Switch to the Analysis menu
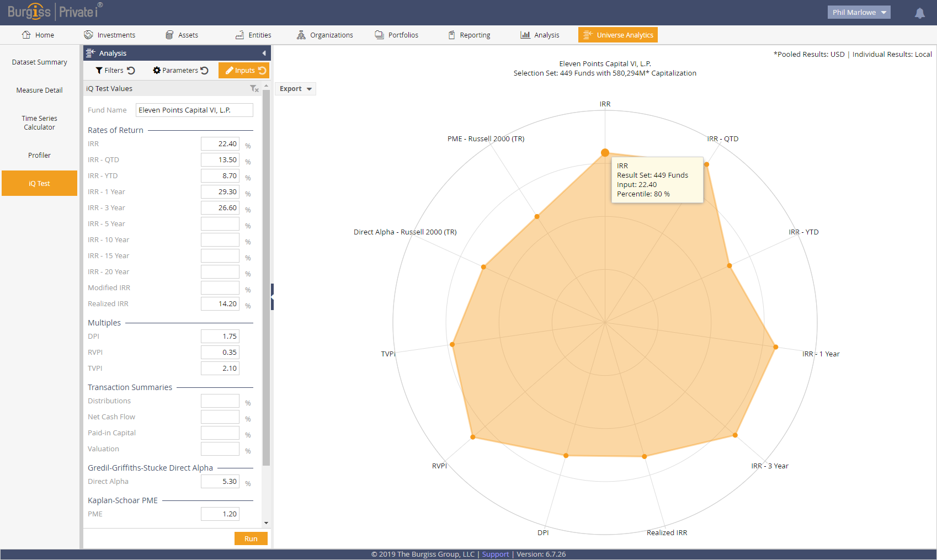 click(540, 35)
